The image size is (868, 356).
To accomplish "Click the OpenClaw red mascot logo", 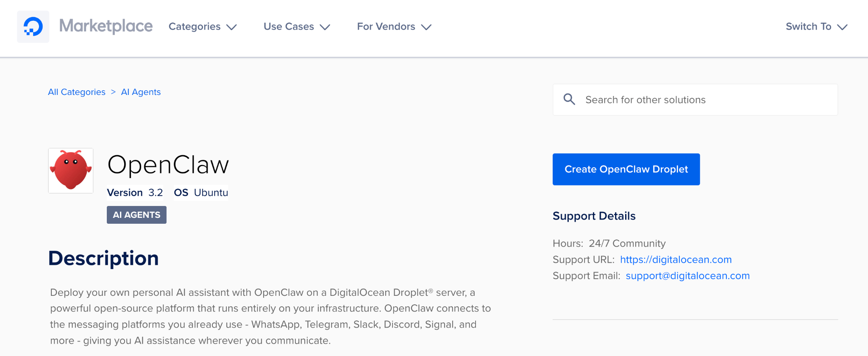I will point(71,170).
